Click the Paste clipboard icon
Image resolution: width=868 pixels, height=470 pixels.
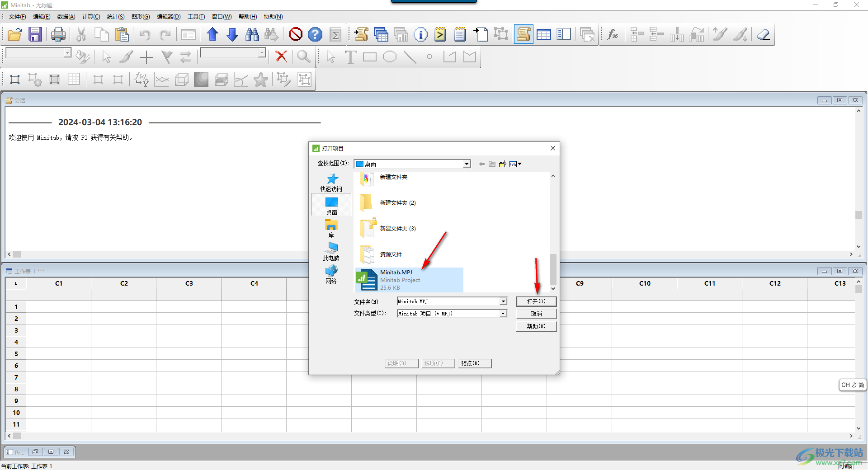(x=122, y=34)
